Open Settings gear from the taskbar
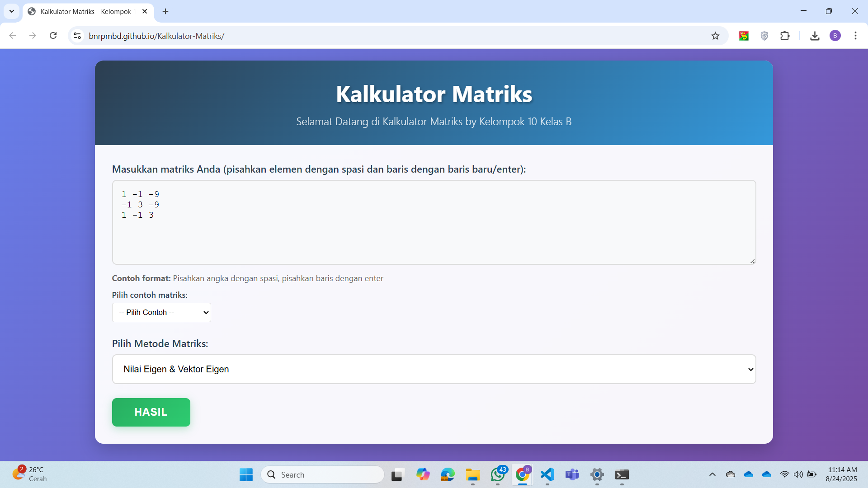Screen dimensions: 868x488 (597, 475)
